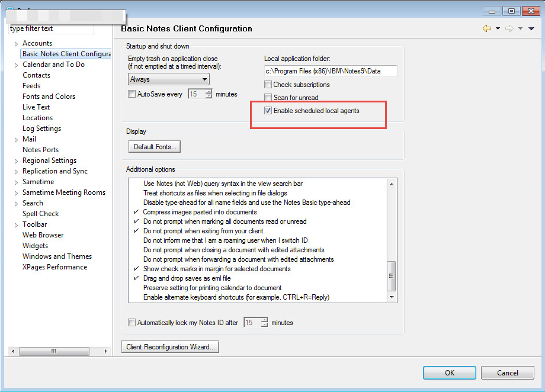
Task: Enable Check subscriptions checkbox
Action: coord(268,85)
